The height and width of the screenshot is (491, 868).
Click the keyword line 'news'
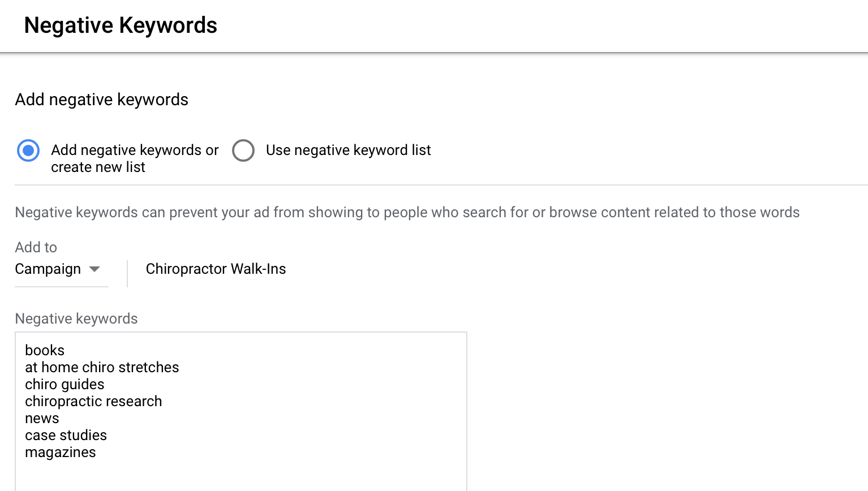click(x=42, y=418)
